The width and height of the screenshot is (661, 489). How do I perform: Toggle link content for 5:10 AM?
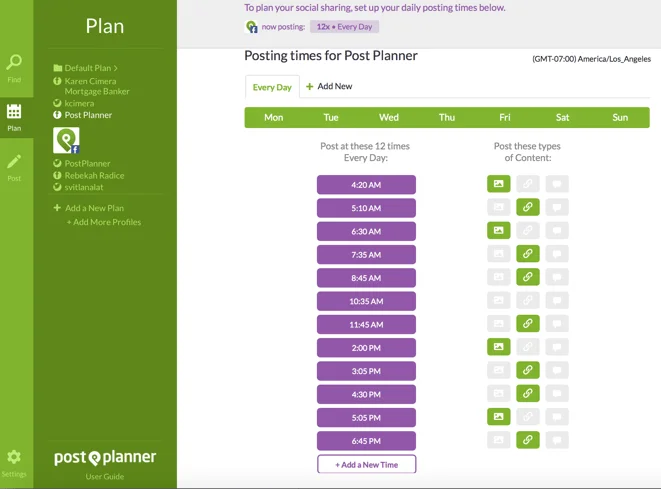(528, 207)
